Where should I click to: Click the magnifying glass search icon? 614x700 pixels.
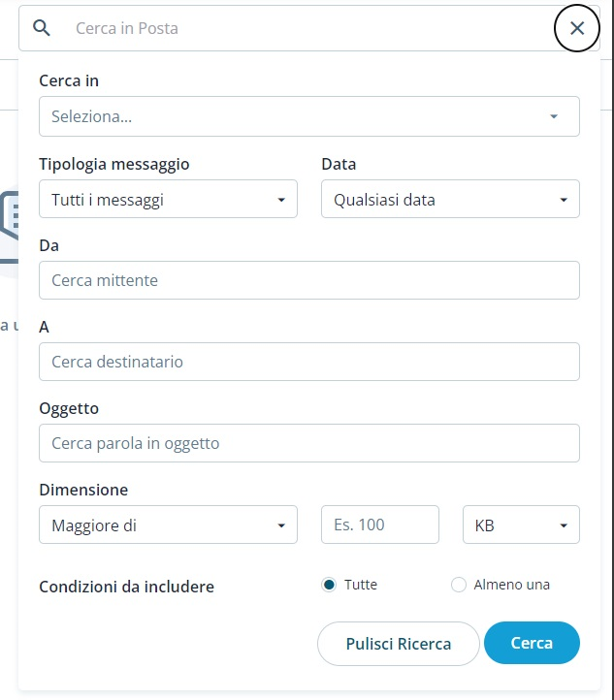pos(41,28)
